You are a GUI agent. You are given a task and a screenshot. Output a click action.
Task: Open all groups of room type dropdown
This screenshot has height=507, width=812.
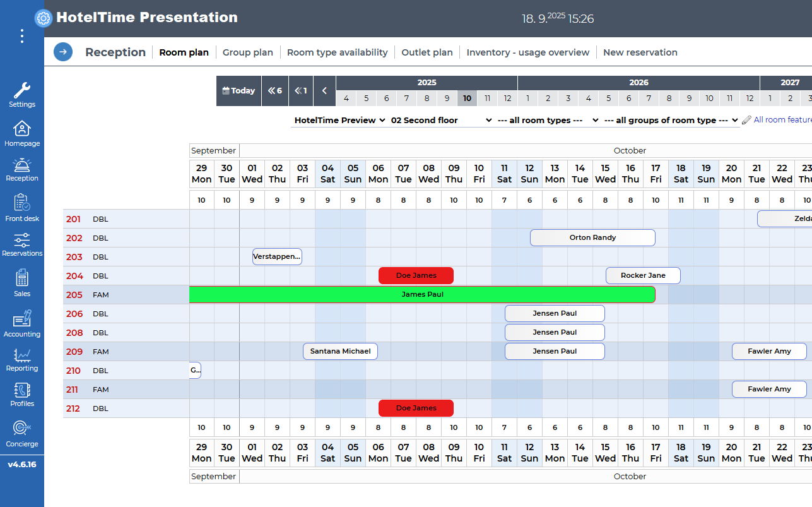coord(671,120)
